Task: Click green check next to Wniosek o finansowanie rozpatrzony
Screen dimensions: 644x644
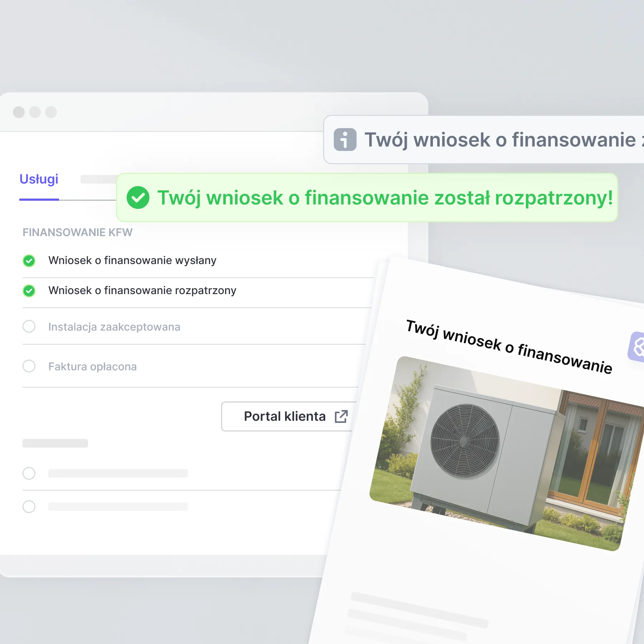Action: pos(29,291)
